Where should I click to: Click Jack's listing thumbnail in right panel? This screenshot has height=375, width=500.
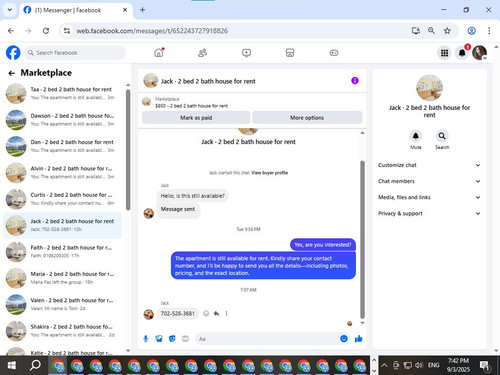tap(429, 88)
